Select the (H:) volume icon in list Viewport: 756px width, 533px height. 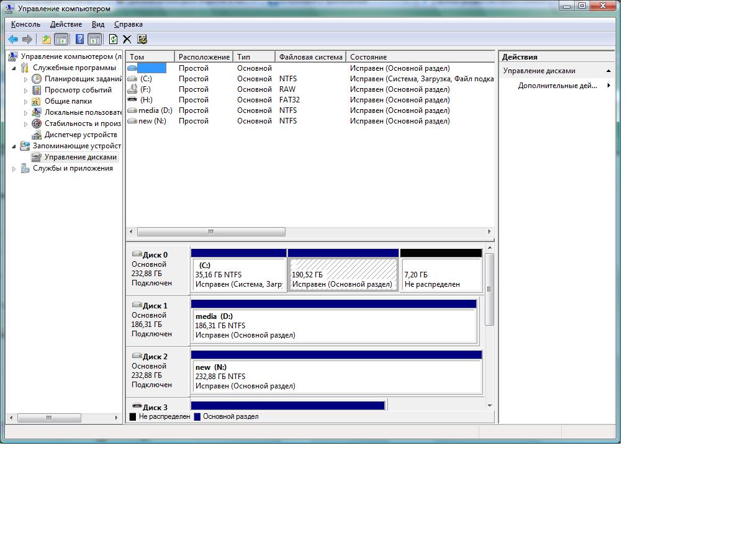pyautogui.click(x=132, y=100)
